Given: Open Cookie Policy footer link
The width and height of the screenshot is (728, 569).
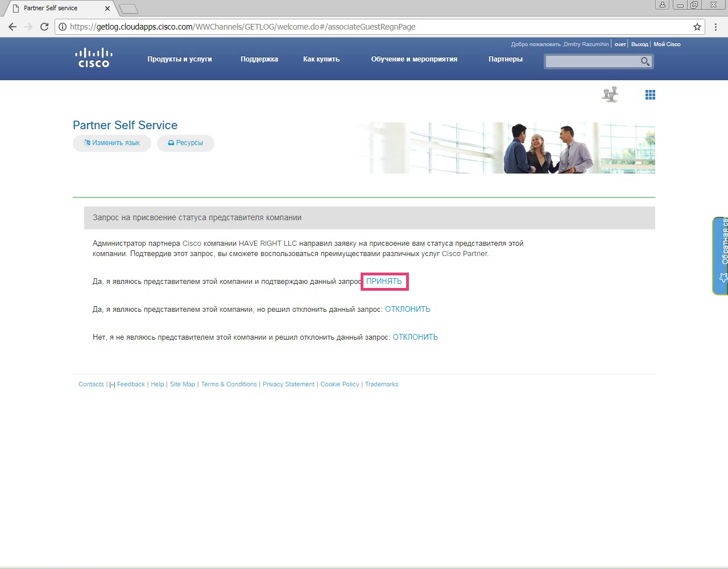Looking at the screenshot, I should point(340,384).
